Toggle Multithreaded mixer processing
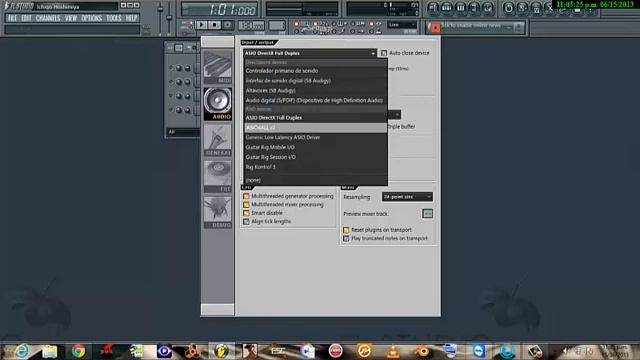 click(x=246, y=204)
